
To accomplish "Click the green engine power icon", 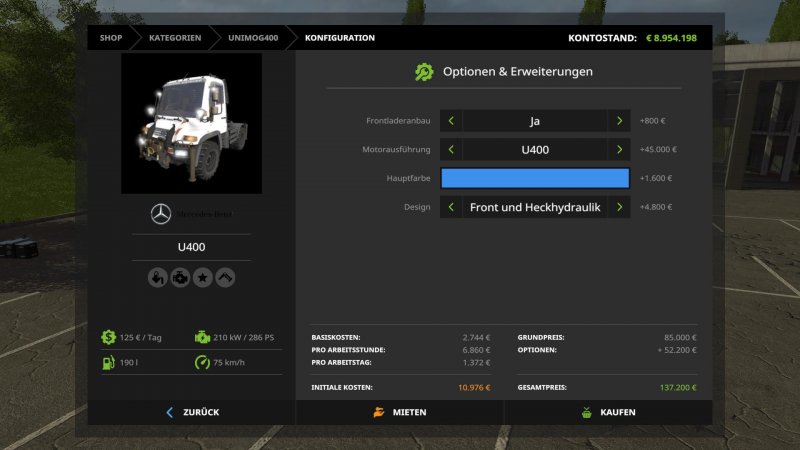I will pos(202,337).
